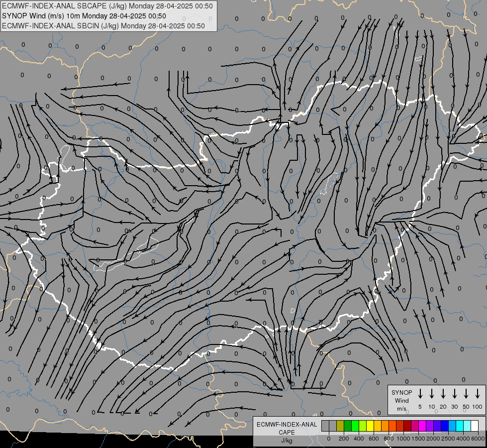Pick the 100 m/s wind arrow symbol
The height and width of the screenshot is (448, 487).
[x=478, y=393]
